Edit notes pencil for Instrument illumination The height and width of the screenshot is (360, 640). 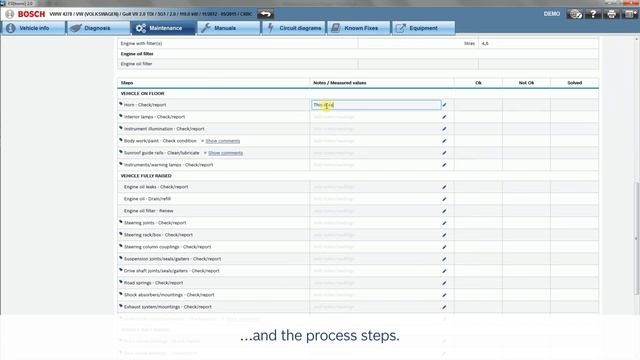[444, 129]
